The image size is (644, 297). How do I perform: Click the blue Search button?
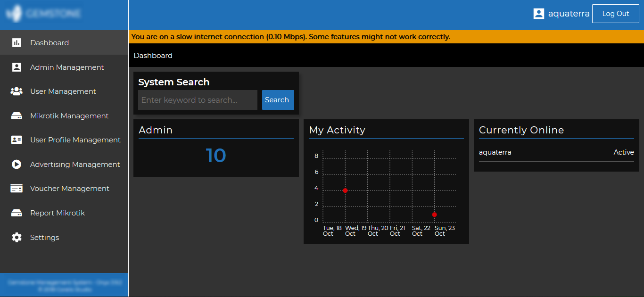click(278, 100)
